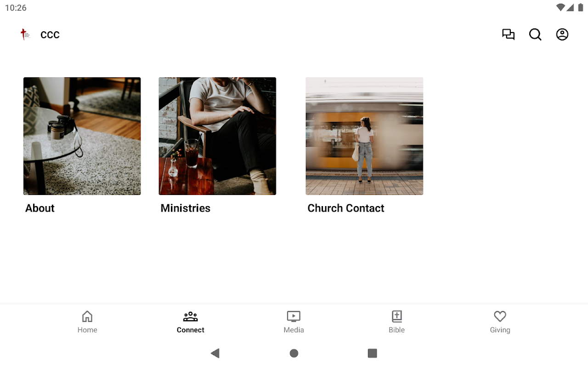Switch to the Media tab label
The width and height of the screenshot is (588, 368).
[294, 330]
